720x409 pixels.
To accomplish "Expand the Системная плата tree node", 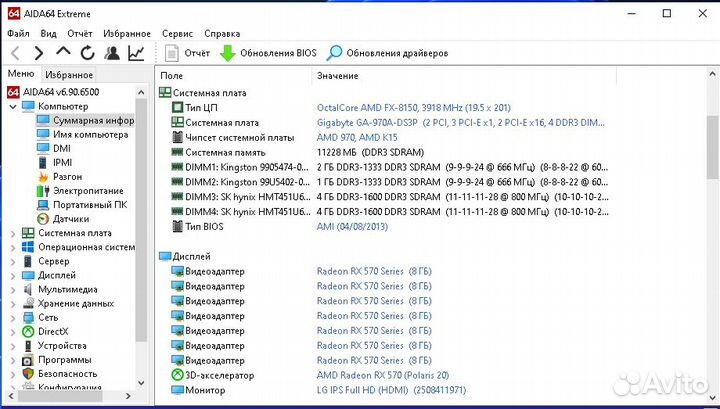I will (x=13, y=234).
